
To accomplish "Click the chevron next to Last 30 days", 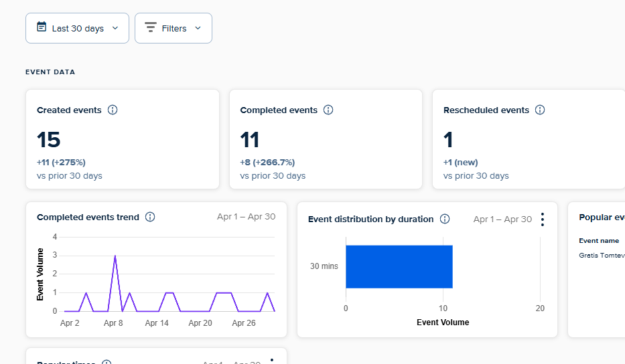I will click(x=115, y=28).
